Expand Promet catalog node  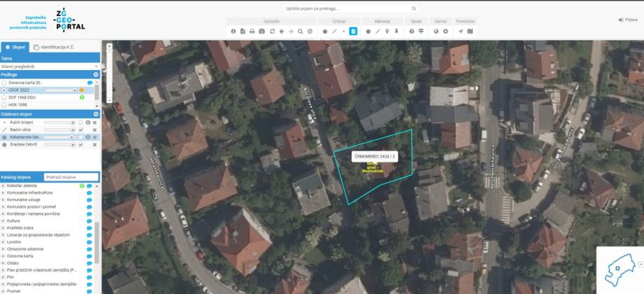(4, 291)
